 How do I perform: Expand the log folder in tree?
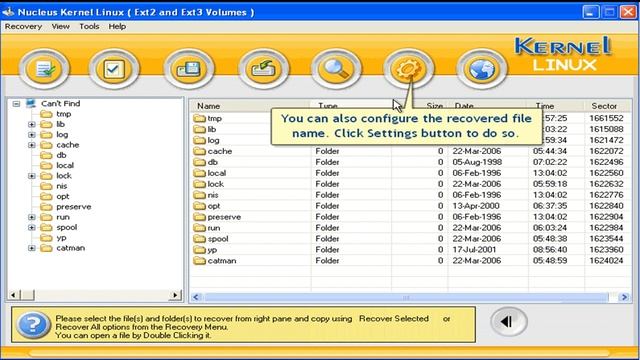(x=32, y=135)
